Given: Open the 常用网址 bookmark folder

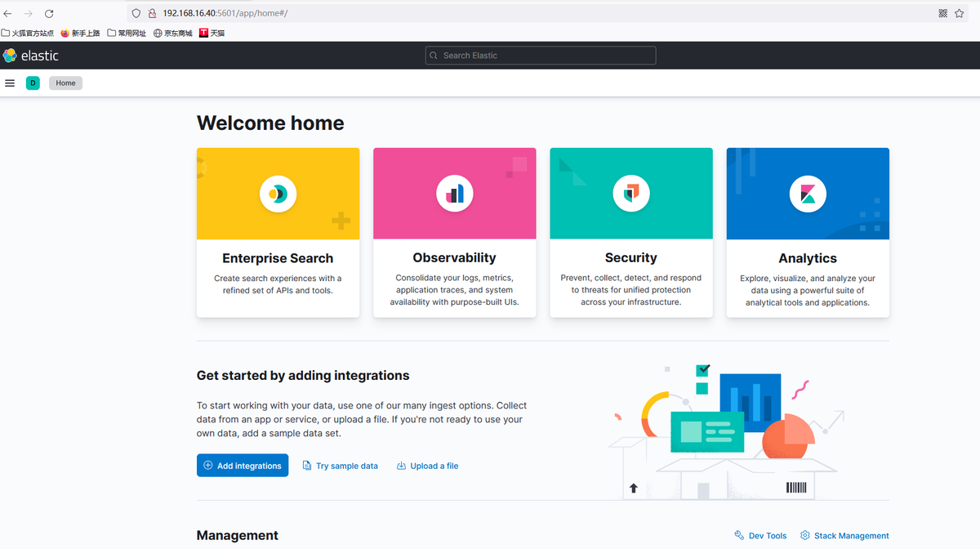Looking at the screenshot, I should click(127, 33).
